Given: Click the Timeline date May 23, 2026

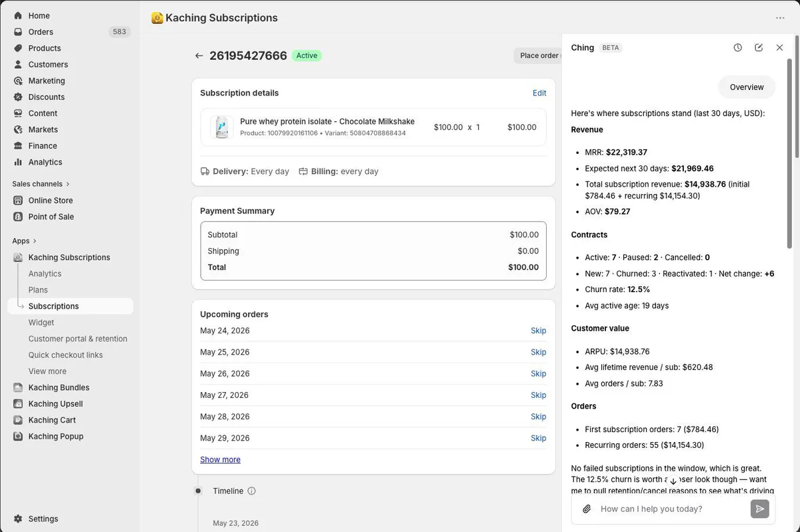Looking at the screenshot, I should (235, 523).
